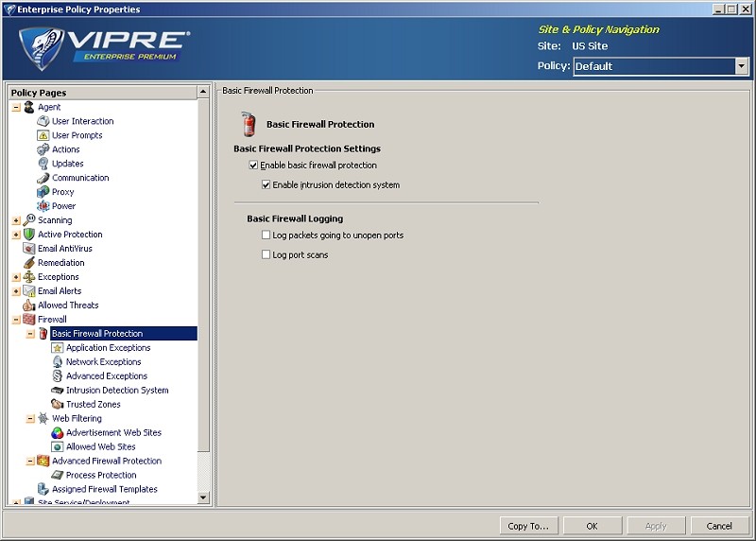Screen dimensions: 756x541
Task: Confirm with the OK button
Action: coord(593,526)
